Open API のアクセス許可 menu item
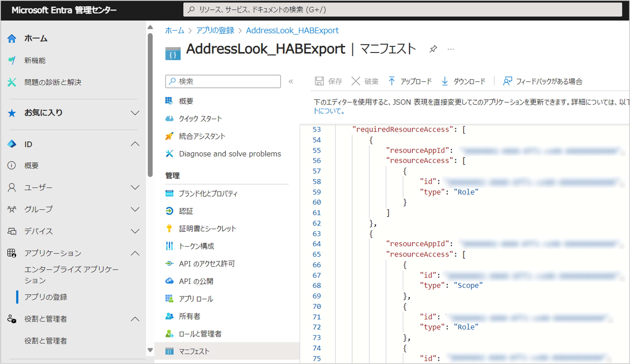The height and width of the screenshot is (364, 630). (207, 264)
